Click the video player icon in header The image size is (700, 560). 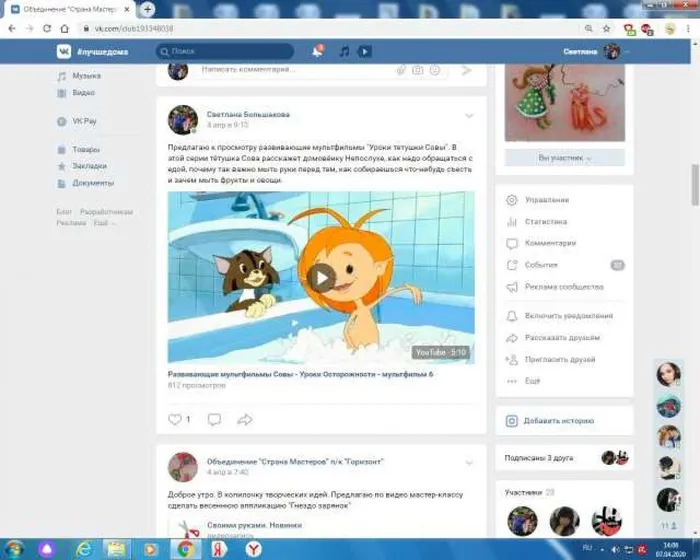point(364,51)
